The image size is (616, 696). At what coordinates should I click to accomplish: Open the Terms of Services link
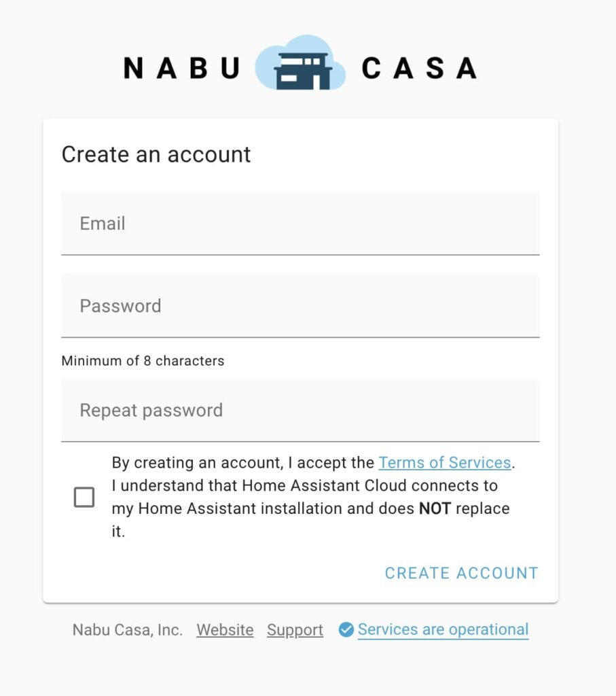pos(444,463)
